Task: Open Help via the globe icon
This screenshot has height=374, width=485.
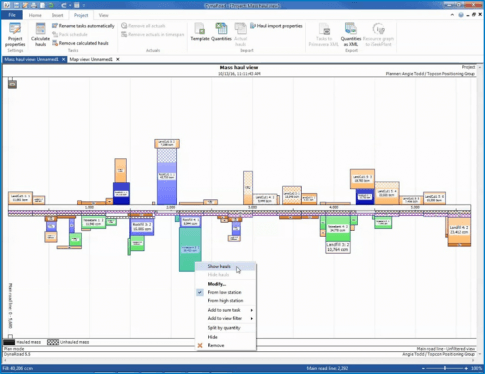Action: click(x=461, y=15)
